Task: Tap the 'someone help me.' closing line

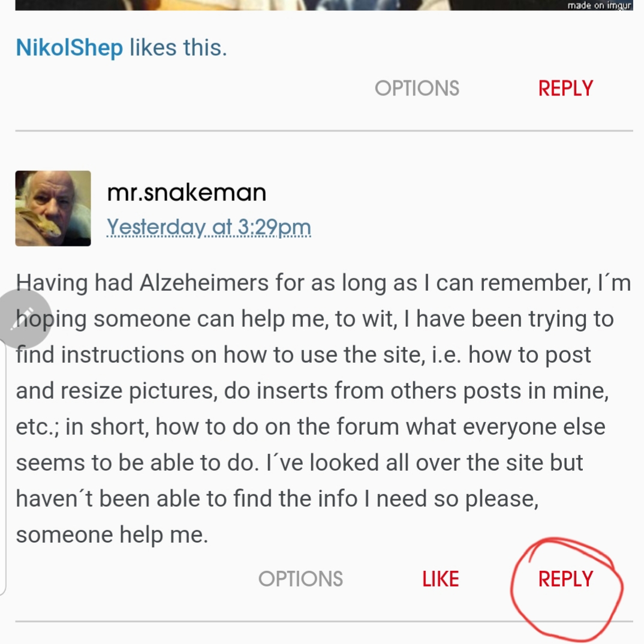Action: coord(112,535)
